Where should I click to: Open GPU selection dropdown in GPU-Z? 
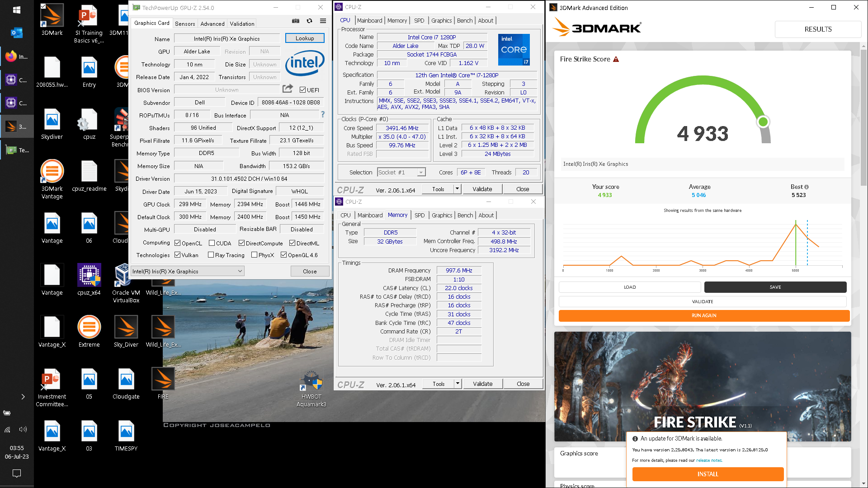tap(188, 271)
